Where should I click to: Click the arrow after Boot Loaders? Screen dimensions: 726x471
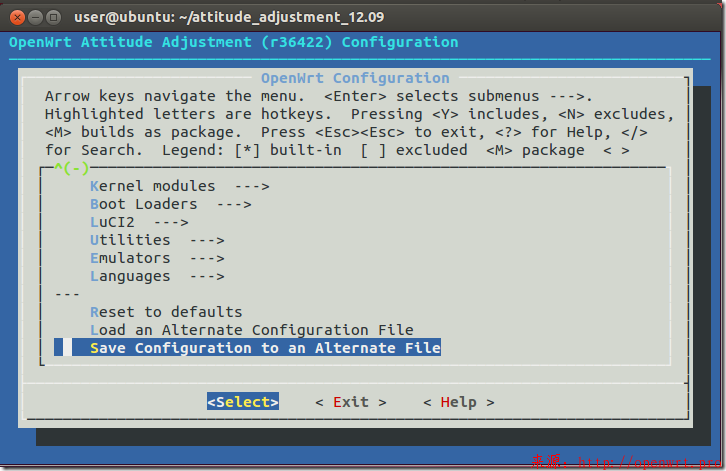coord(234,205)
